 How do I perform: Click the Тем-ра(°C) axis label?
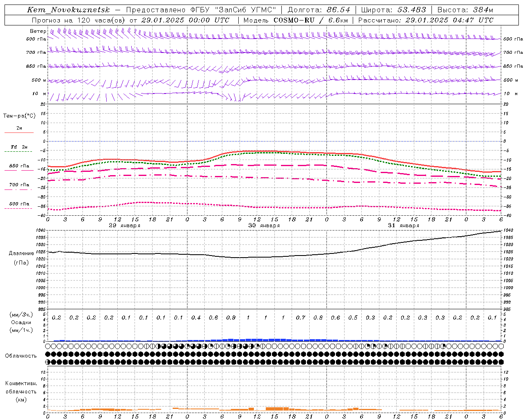click(19, 116)
